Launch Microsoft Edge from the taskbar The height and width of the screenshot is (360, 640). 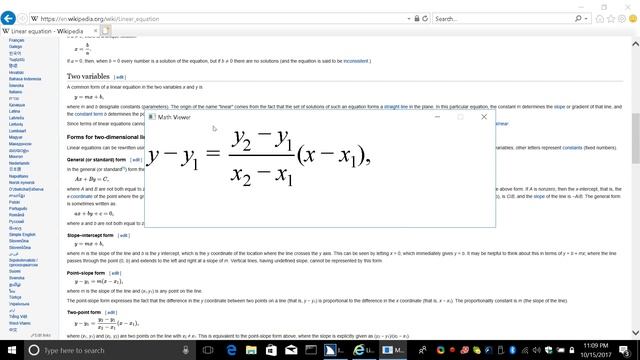[231, 350]
